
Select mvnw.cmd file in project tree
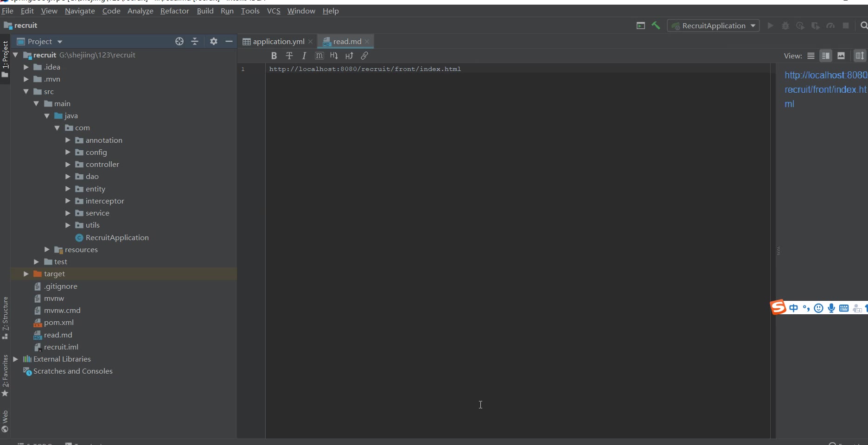[62, 311]
